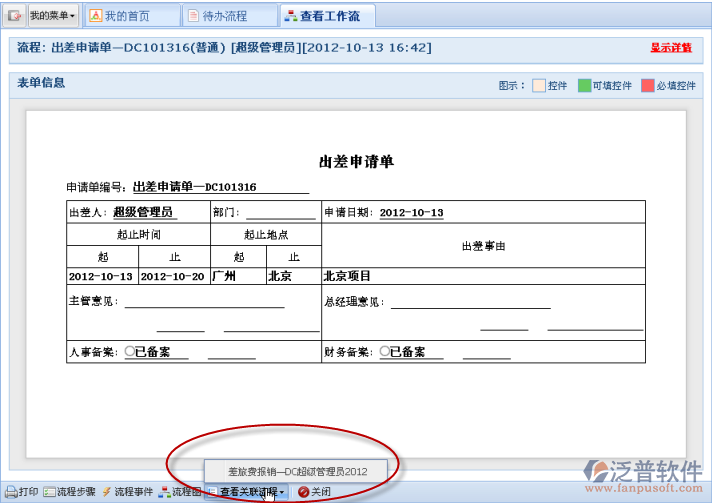This screenshot has width=713, height=504.
Task: Open the 流程图 flowchart icon
Action: pyautogui.click(x=164, y=492)
